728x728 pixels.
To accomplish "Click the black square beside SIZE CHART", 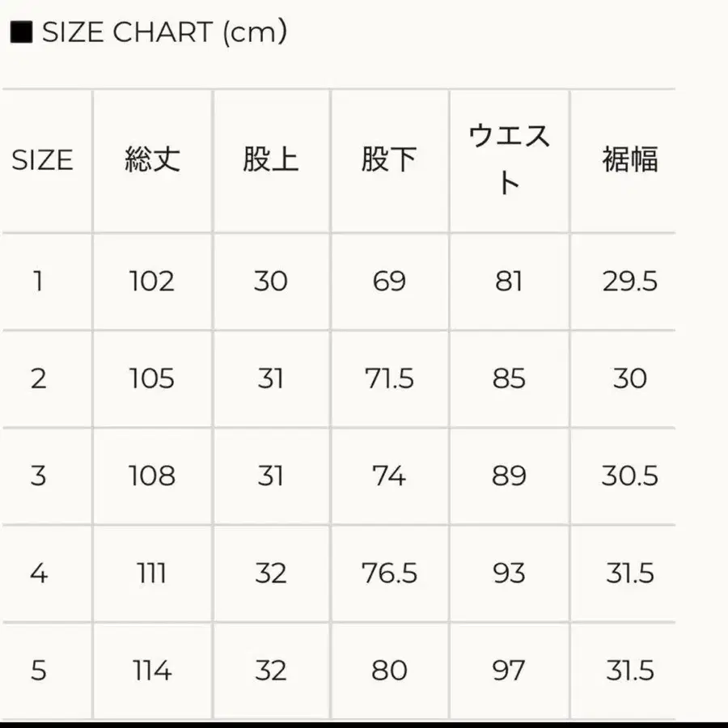I will (x=20, y=33).
